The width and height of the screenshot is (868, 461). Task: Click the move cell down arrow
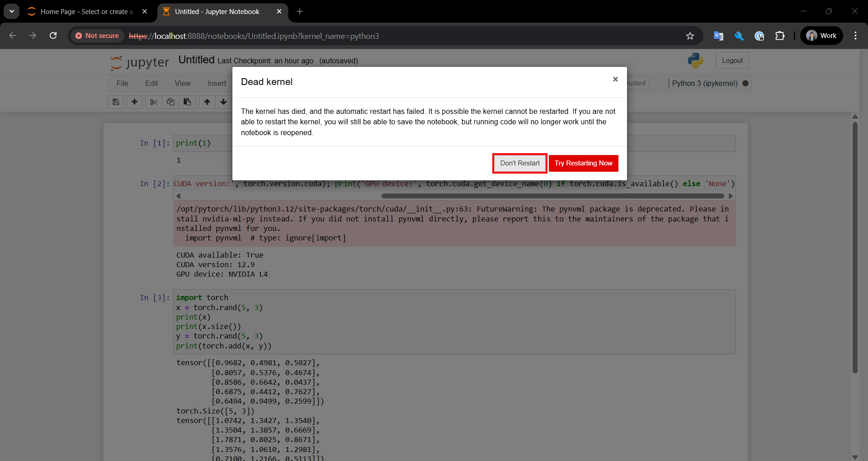pos(223,102)
